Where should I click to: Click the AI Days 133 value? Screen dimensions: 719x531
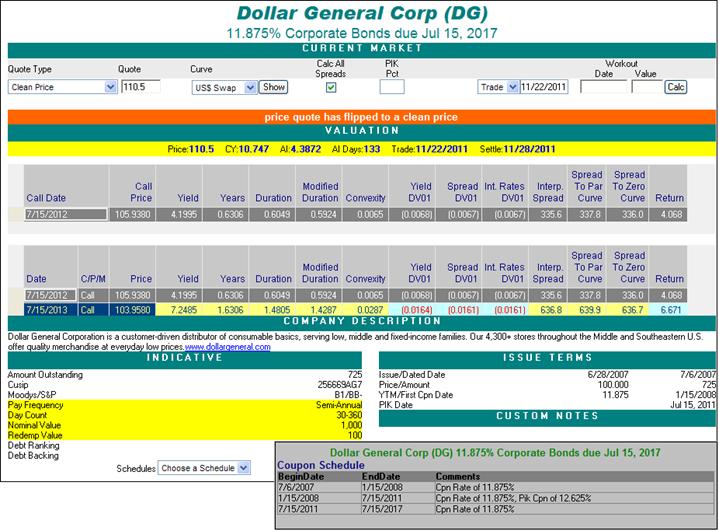356,149
